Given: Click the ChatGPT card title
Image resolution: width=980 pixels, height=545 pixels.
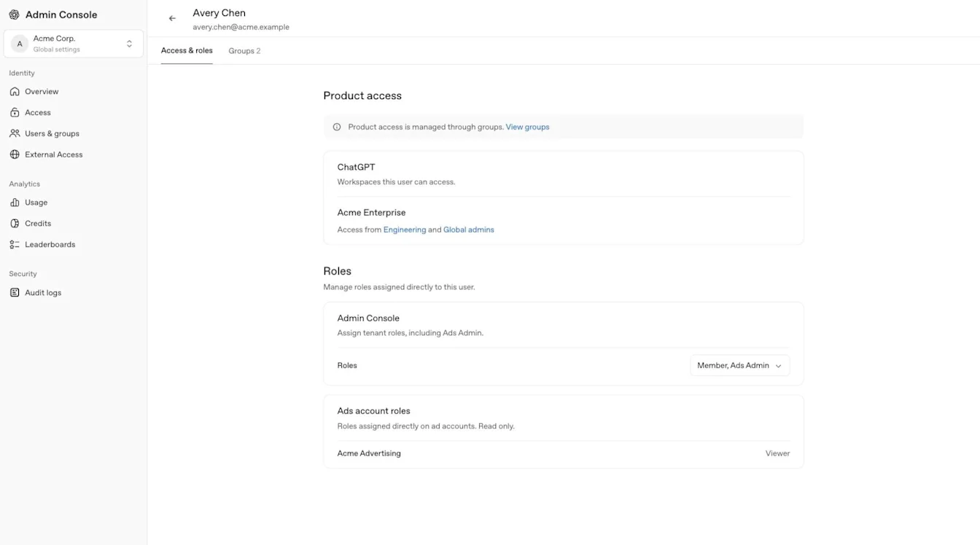Looking at the screenshot, I should [x=356, y=167].
